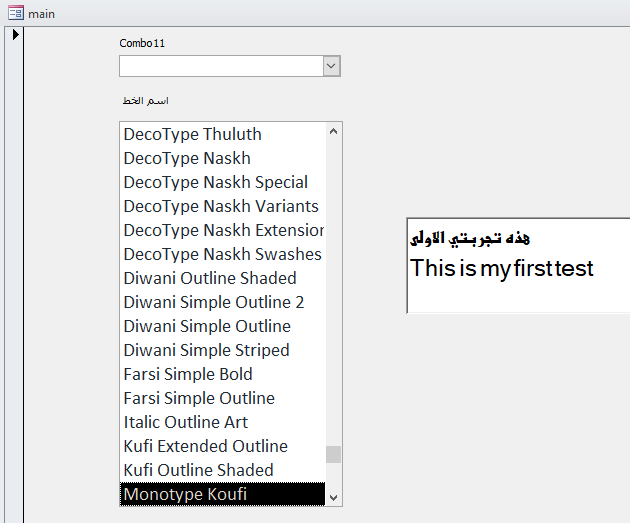Click the Arabic font name label
630x523 pixels.
pyautogui.click(x=145, y=100)
